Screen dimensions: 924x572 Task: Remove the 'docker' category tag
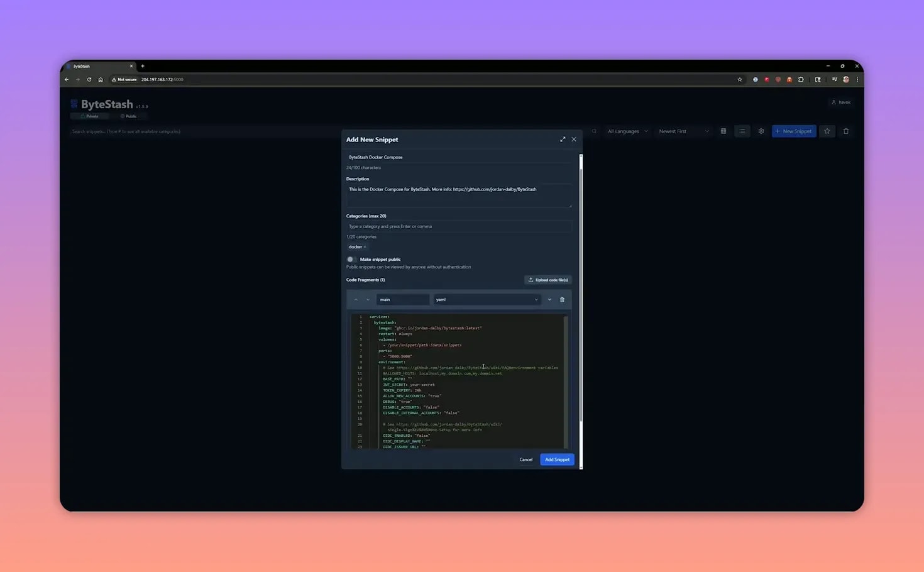(365, 247)
